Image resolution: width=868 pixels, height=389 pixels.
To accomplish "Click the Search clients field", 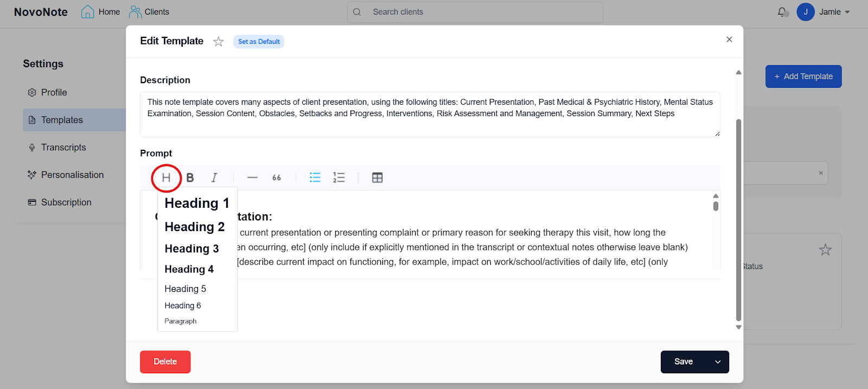I will 483,12.
